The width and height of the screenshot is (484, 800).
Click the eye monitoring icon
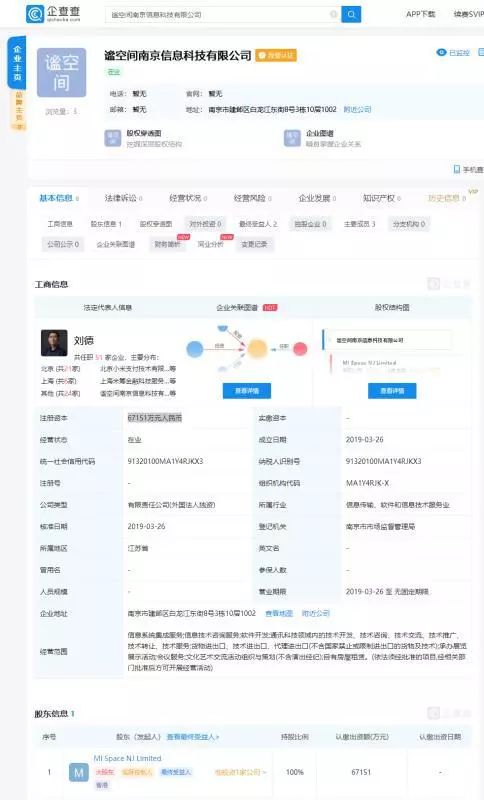point(441,53)
